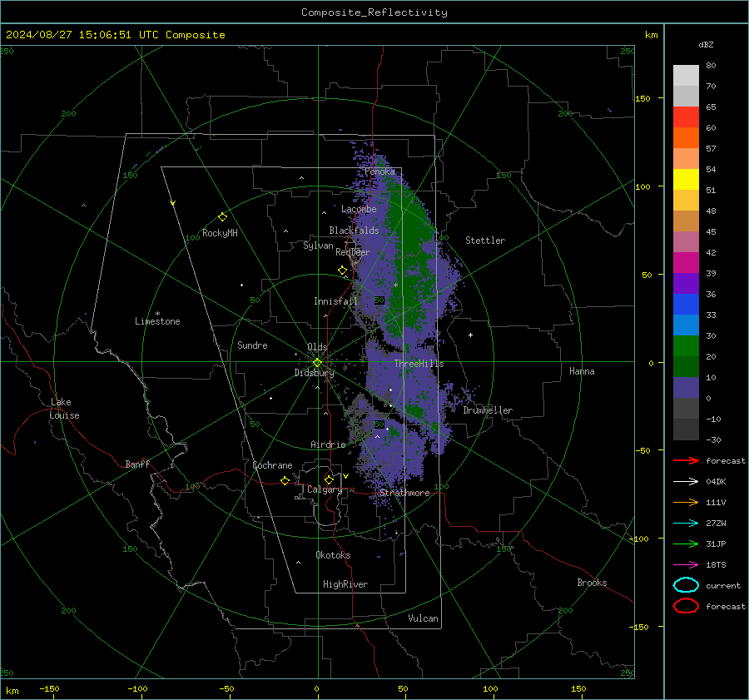Click the yellow diamond marker above Calgary

[329, 479]
